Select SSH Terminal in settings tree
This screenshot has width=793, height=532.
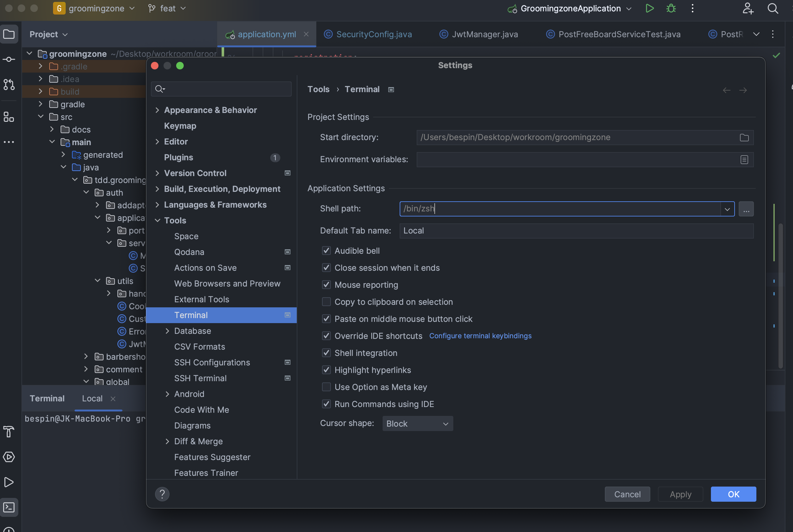click(200, 378)
